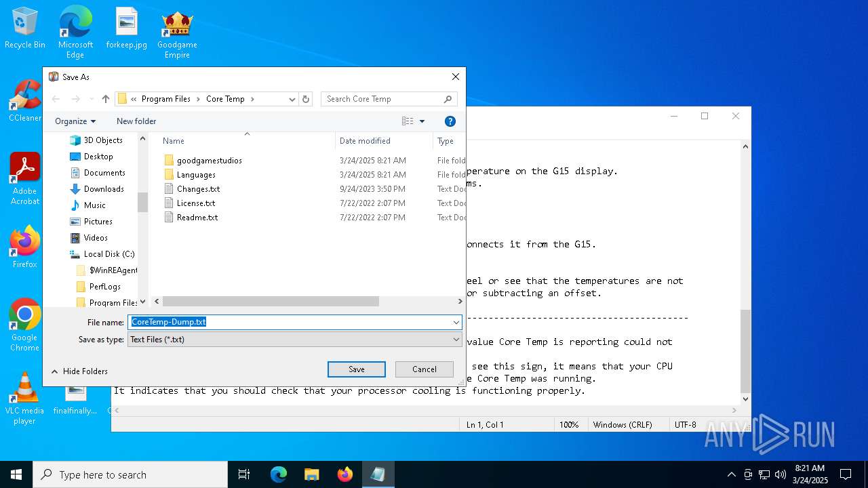The width and height of the screenshot is (868, 488).
Task: Select 3D Objects in navigation pane
Action: pos(96,140)
